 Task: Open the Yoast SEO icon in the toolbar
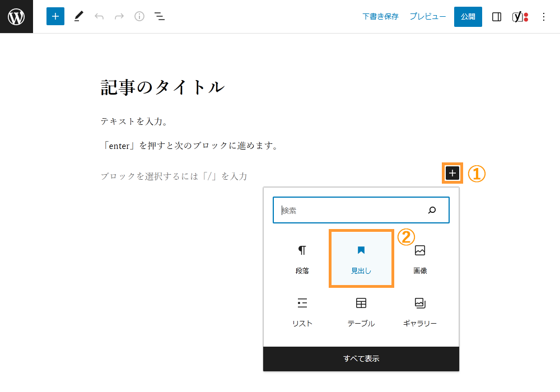coord(518,16)
